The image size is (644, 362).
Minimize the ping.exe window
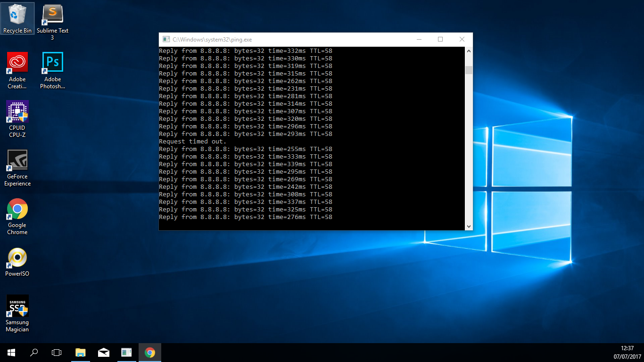(419, 40)
